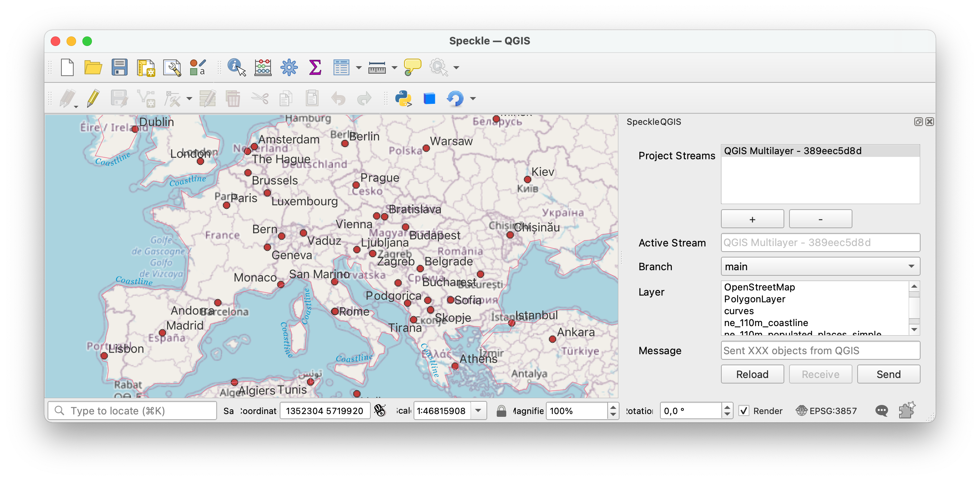Click the Reload button
Image resolution: width=980 pixels, height=481 pixels.
(x=752, y=374)
